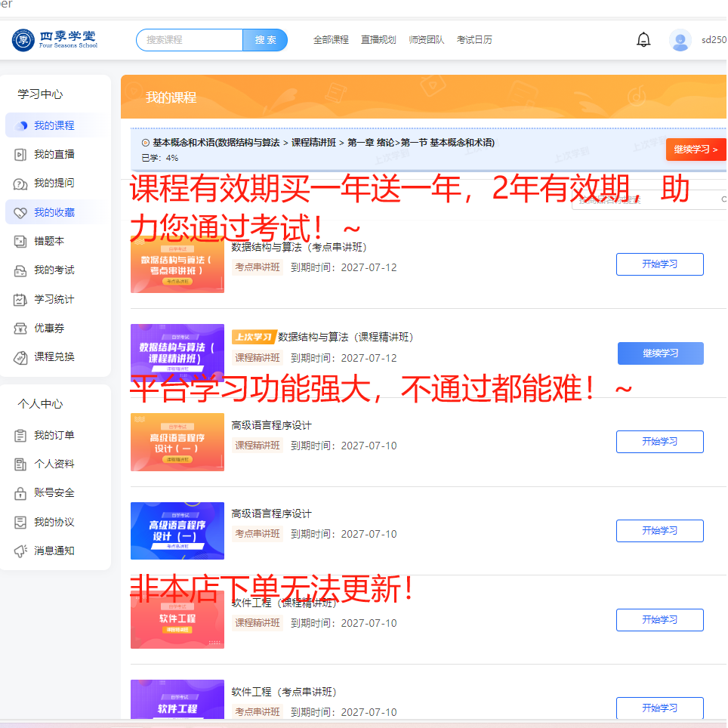The height and width of the screenshot is (728, 728).
Task: Open the notification bell icon
Action: [643, 40]
